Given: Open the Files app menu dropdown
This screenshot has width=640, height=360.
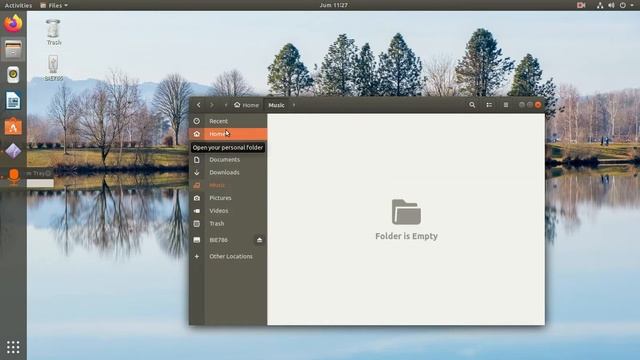Looking at the screenshot, I should point(54,5).
